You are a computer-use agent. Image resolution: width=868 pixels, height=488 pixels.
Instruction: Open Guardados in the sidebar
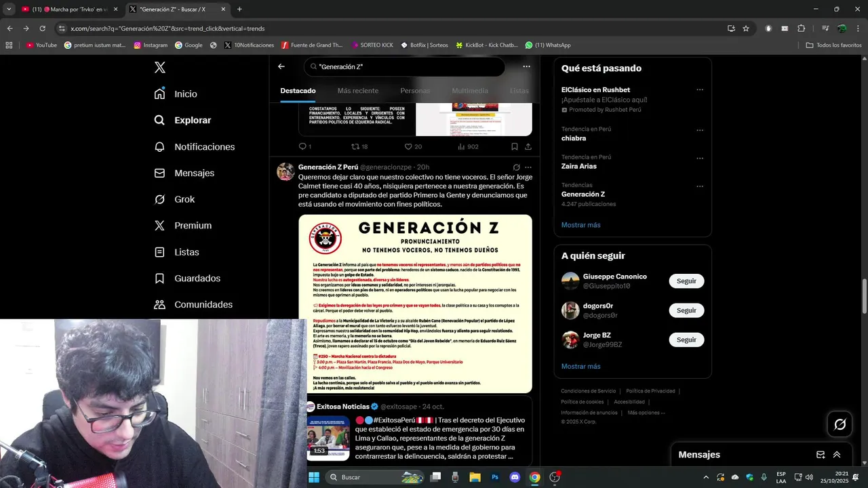click(187, 279)
